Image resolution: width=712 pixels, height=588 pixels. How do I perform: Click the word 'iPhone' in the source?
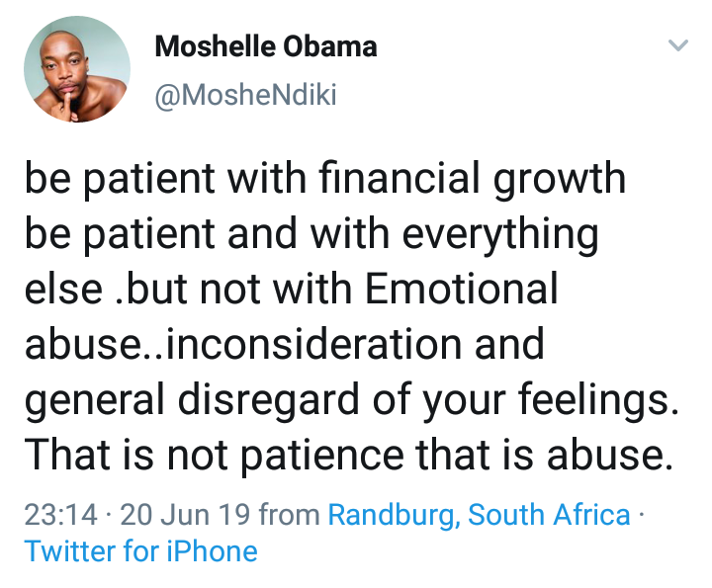(212, 551)
